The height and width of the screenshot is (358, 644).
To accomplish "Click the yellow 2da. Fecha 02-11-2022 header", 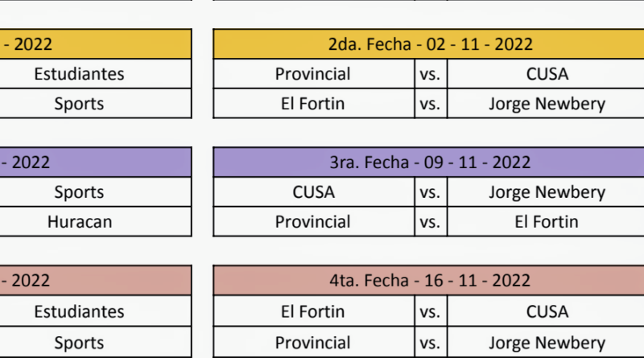I will point(430,45).
